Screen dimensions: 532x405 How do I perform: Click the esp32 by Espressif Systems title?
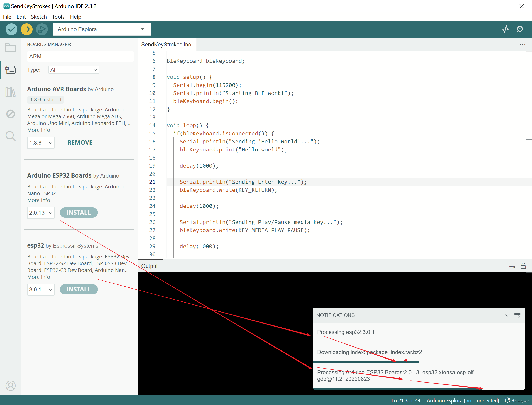pyautogui.click(x=63, y=245)
